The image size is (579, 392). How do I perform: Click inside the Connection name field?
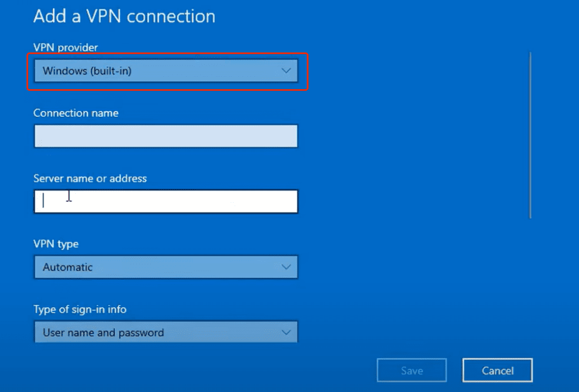click(166, 136)
